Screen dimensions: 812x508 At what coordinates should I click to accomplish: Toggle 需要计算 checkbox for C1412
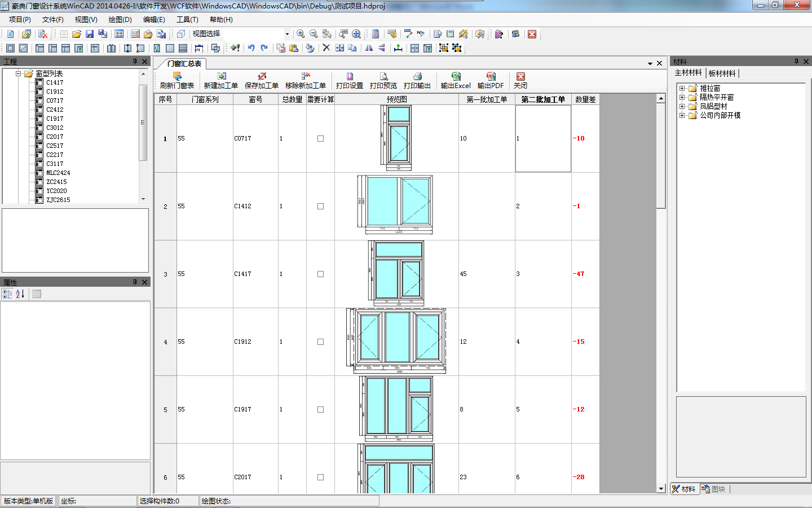point(320,206)
